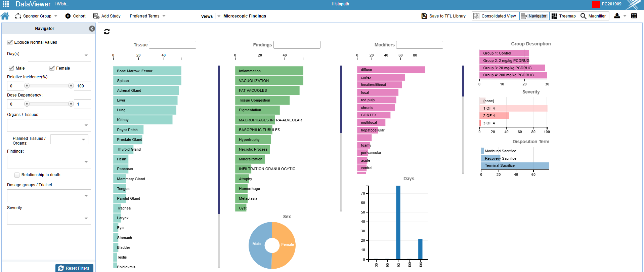Open the Preferred Terms menu
The width and height of the screenshot is (644, 272).
coord(147,16)
